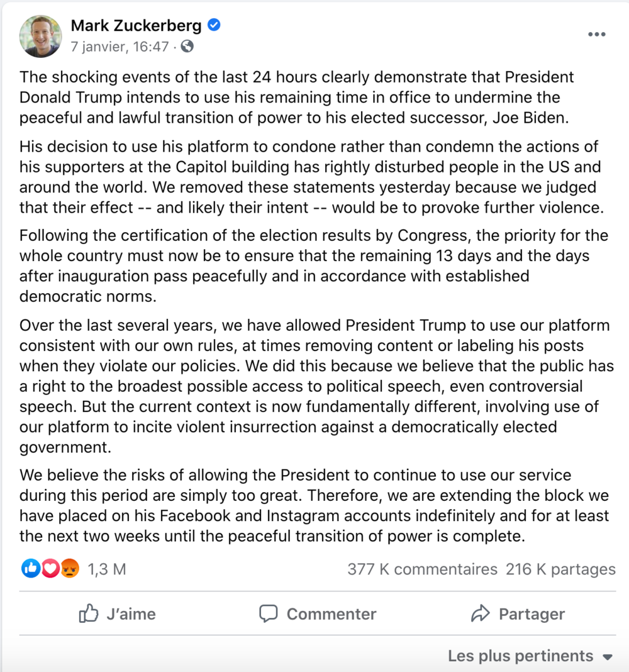Open the Les plus pertinents sort dropdown
Screen dimensions: 629x672
[x=521, y=656]
